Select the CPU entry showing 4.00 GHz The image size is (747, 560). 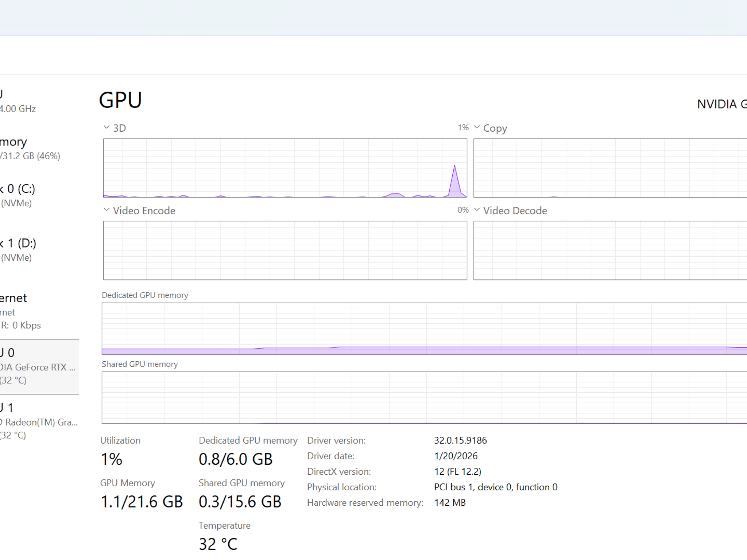click(39, 101)
